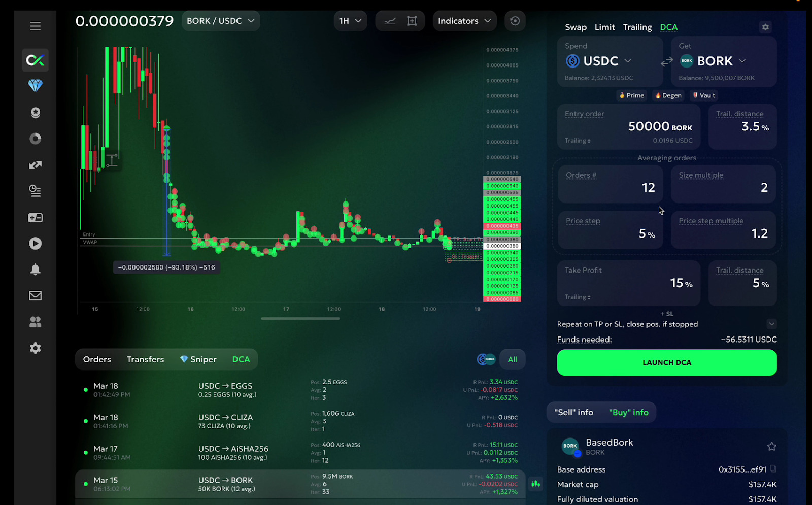The width and height of the screenshot is (812, 505).
Task: Open the hamburger menu in the sidebar
Action: pos(35,26)
